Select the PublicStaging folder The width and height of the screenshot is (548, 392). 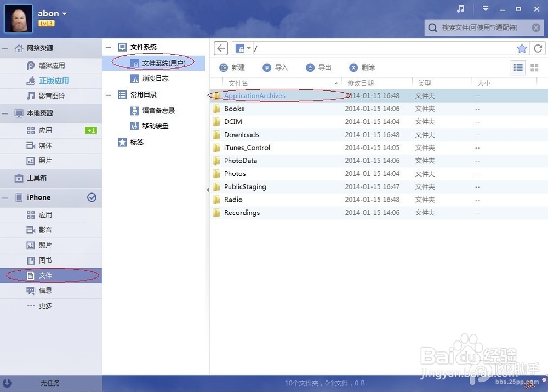coord(379,187)
